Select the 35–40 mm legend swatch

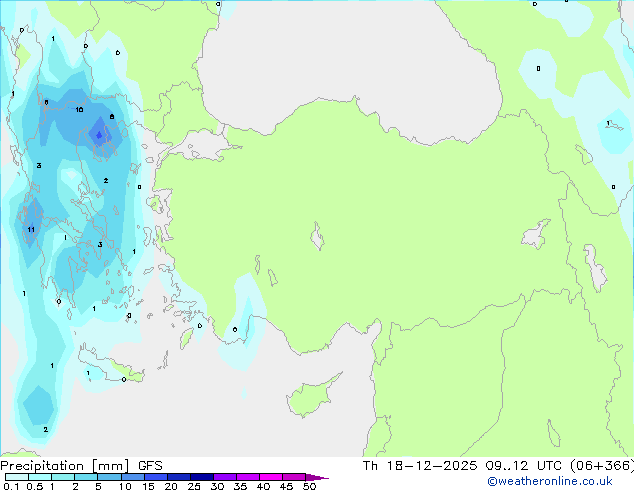[x=248, y=477]
